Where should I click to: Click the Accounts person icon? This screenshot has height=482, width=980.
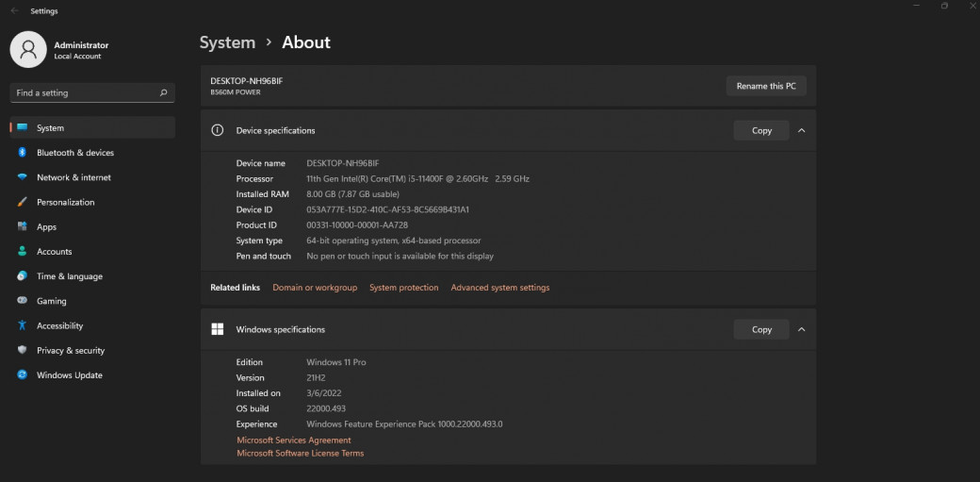pyautogui.click(x=22, y=252)
